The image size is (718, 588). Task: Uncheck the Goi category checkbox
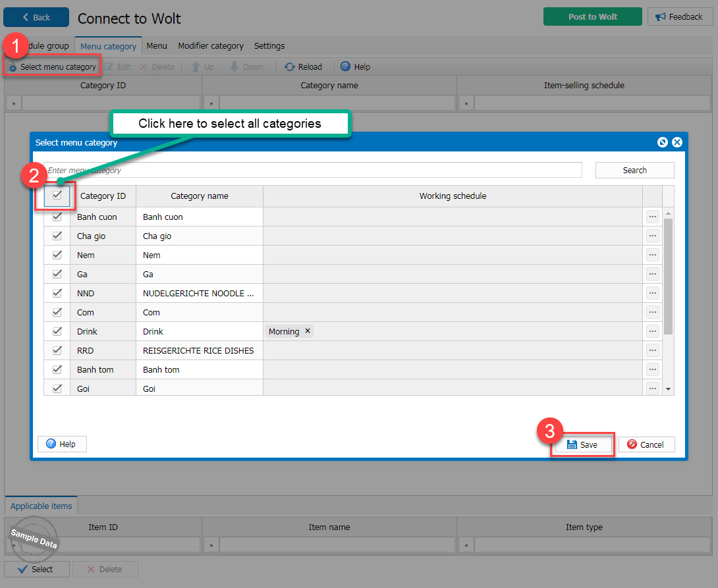click(x=57, y=388)
